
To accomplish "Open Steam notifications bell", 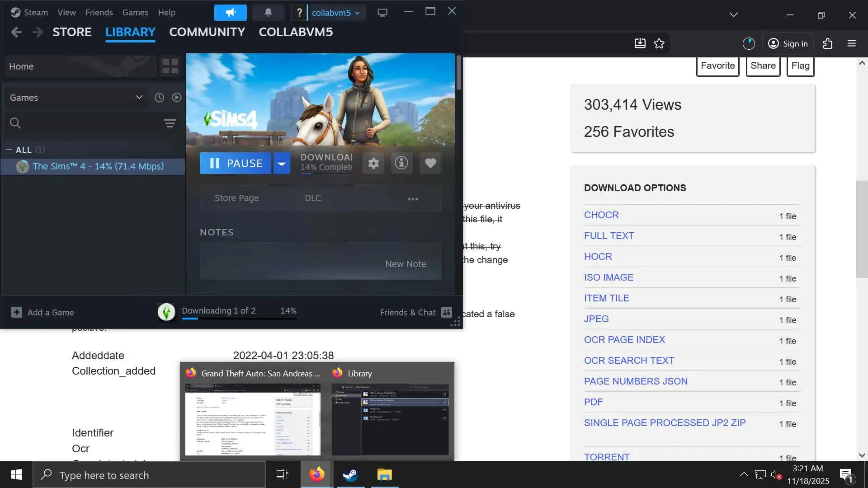I will tap(268, 13).
